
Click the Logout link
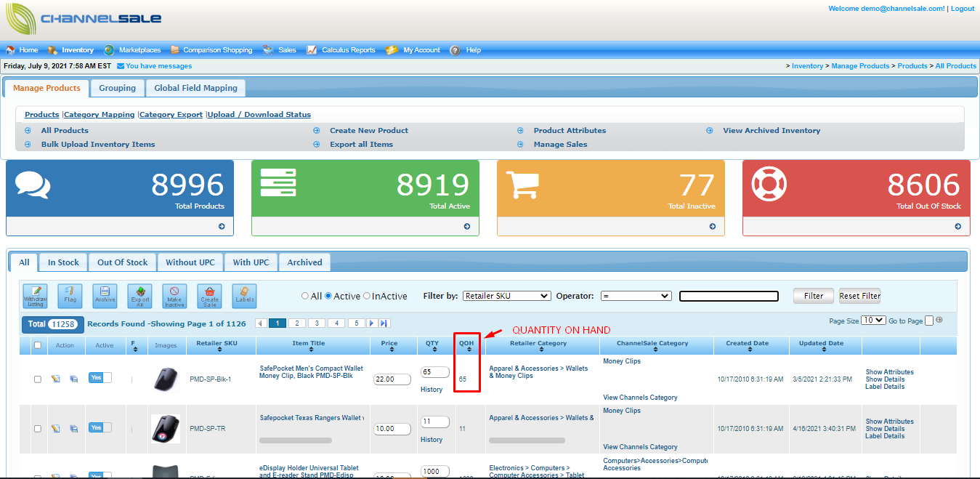click(x=963, y=9)
